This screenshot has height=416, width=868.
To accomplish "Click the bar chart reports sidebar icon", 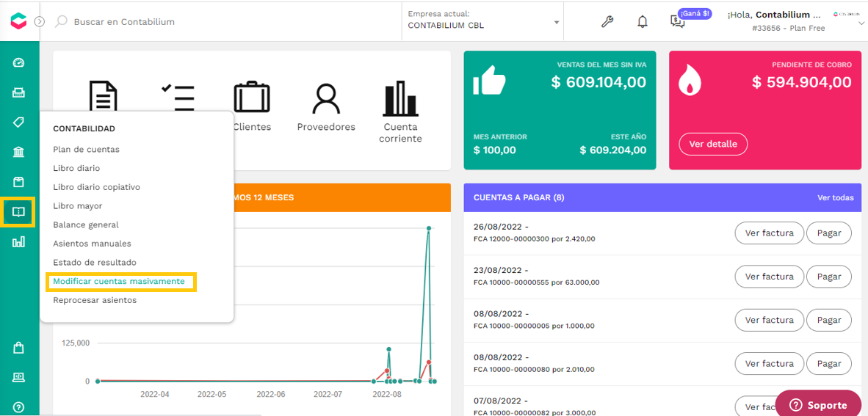I will point(19,241).
